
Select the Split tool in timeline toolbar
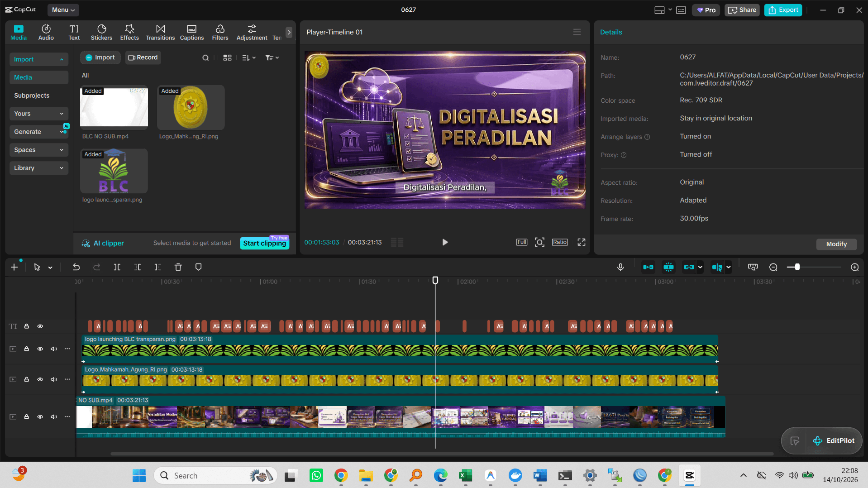(117, 267)
